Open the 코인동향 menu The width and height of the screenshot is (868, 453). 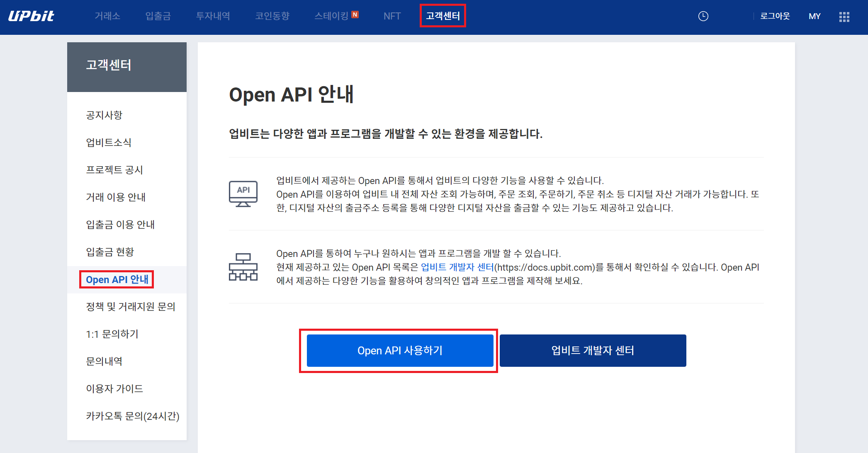pyautogui.click(x=272, y=16)
